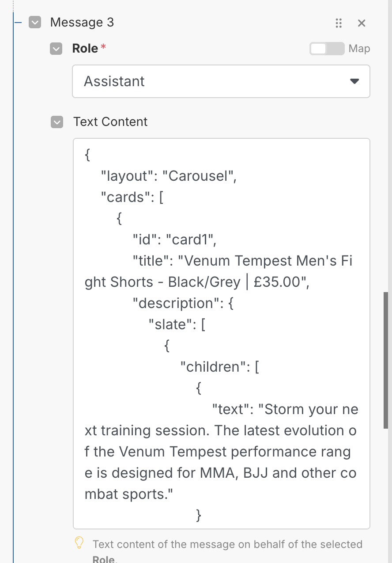Click the vertical scrollbar thumb on right
This screenshot has height=563, width=392.
tap(385, 360)
